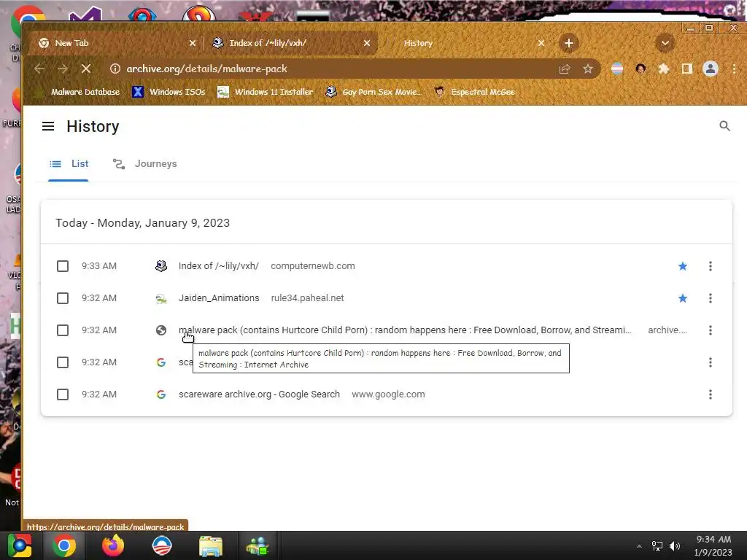Close the Index of /~lily/vxh/ tab
The width and height of the screenshot is (747, 560).
(367, 43)
